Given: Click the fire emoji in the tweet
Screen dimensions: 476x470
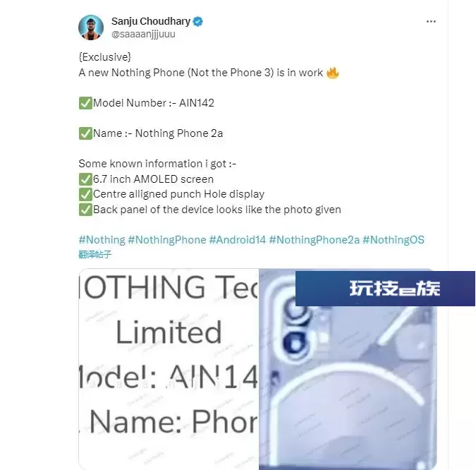Looking at the screenshot, I should (333, 73).
